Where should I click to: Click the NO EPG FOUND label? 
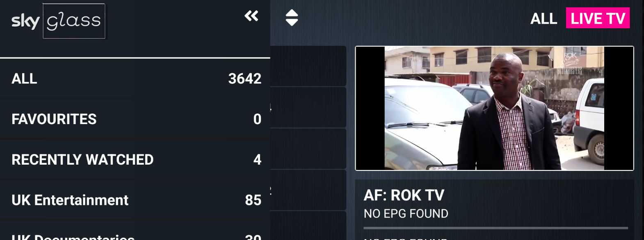pyautogui.click(x=406, y=213)
